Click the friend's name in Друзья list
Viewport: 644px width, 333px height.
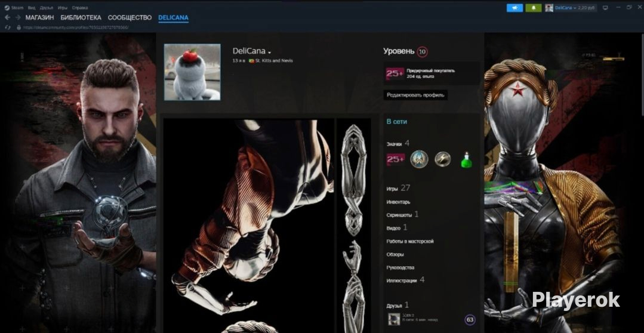[407, 315]
